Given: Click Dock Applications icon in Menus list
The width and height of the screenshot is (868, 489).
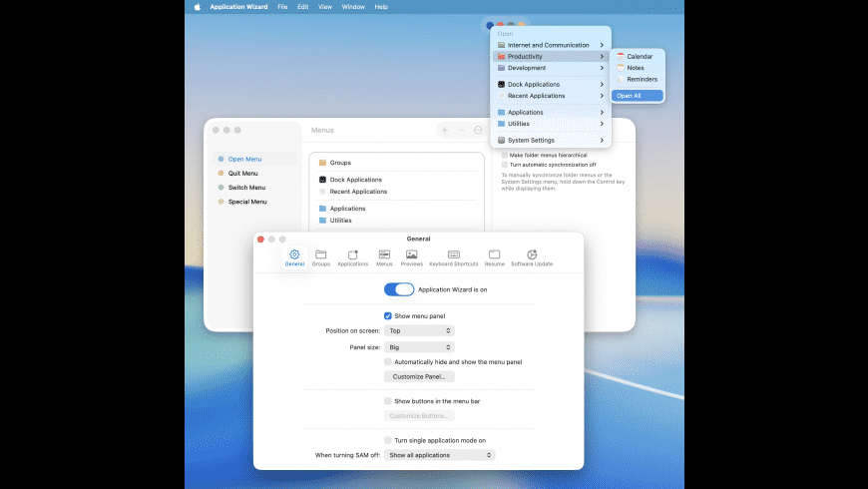Looking at the screenshot, I should click(x=322, y=180).
